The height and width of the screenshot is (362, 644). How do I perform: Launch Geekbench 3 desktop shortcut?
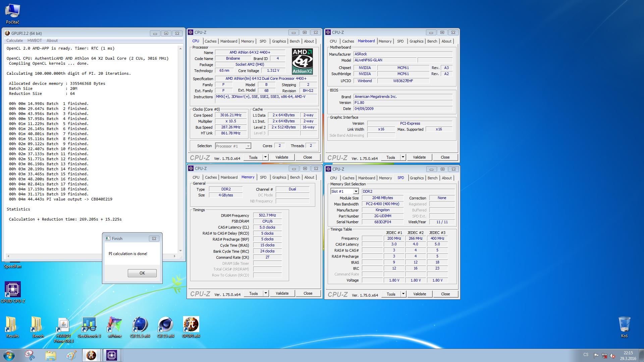tap(89, 327)
